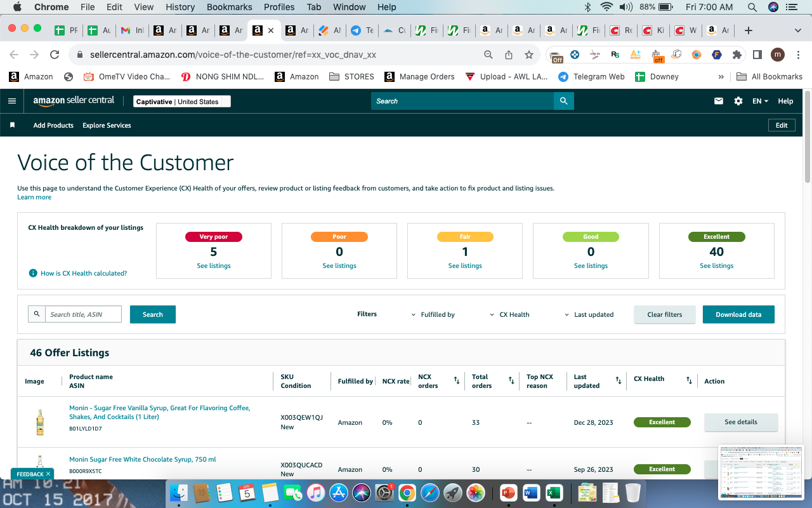The image size is (812, 508).
Task: Click the search magnifier button in header
Action: [563, 101]
